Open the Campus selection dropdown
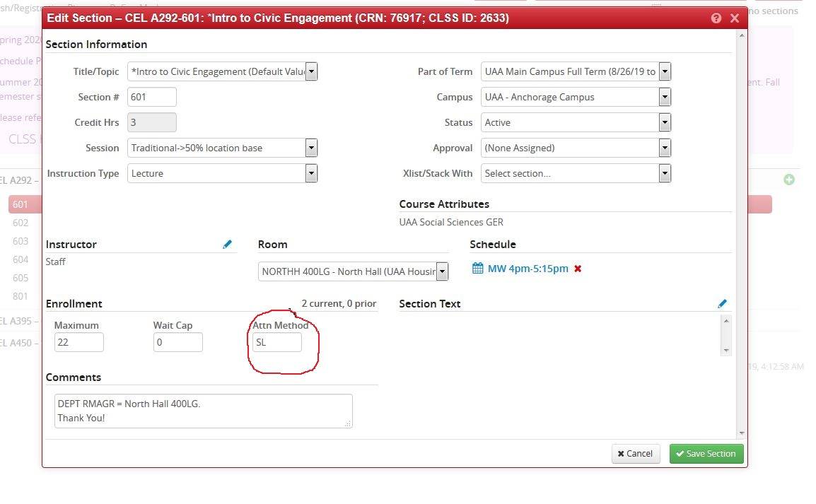 (x=663, y=96)
